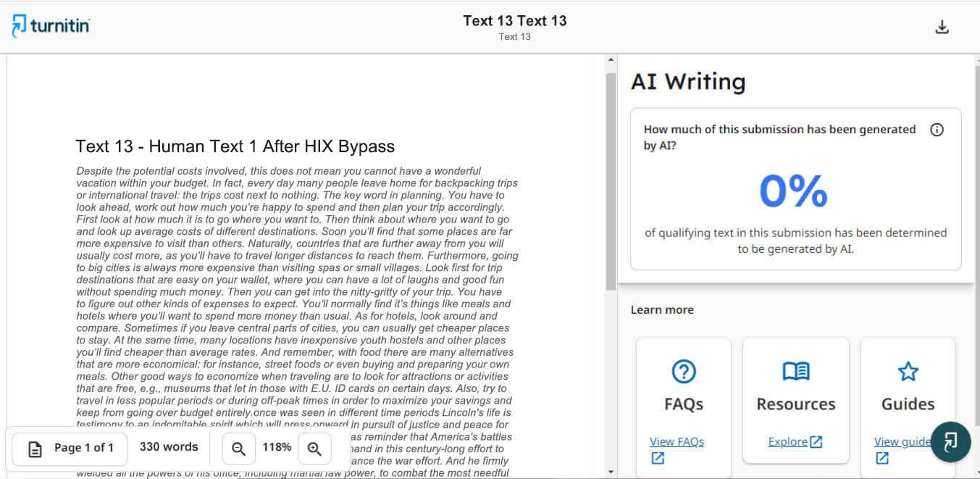
Task: Click the 118% zoom level display
Action: (x=277, y=447)
